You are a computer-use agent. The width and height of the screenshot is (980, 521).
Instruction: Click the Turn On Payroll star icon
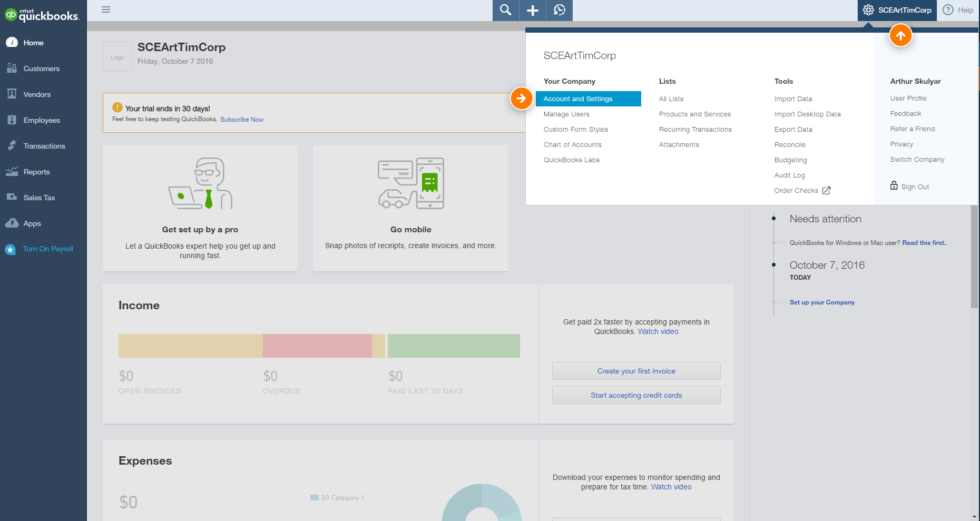pyautogui.click(x=11, y=249)
